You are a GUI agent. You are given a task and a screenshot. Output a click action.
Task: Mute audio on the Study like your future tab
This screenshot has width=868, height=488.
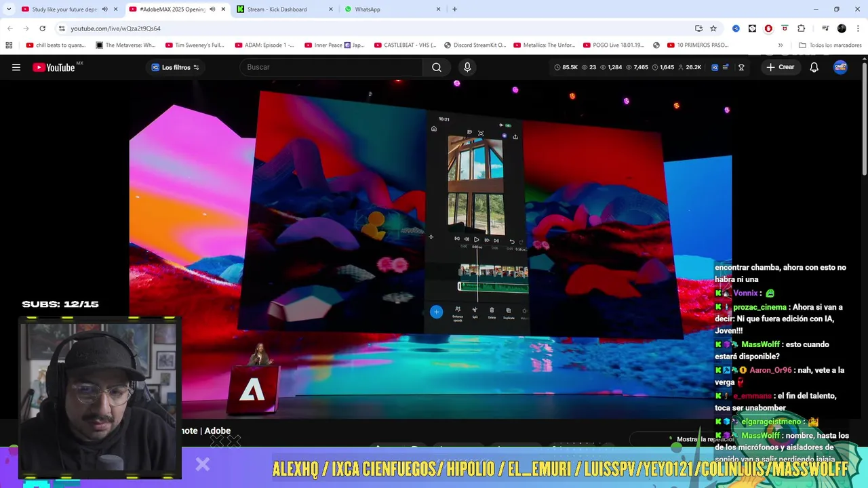pos(104,9)
